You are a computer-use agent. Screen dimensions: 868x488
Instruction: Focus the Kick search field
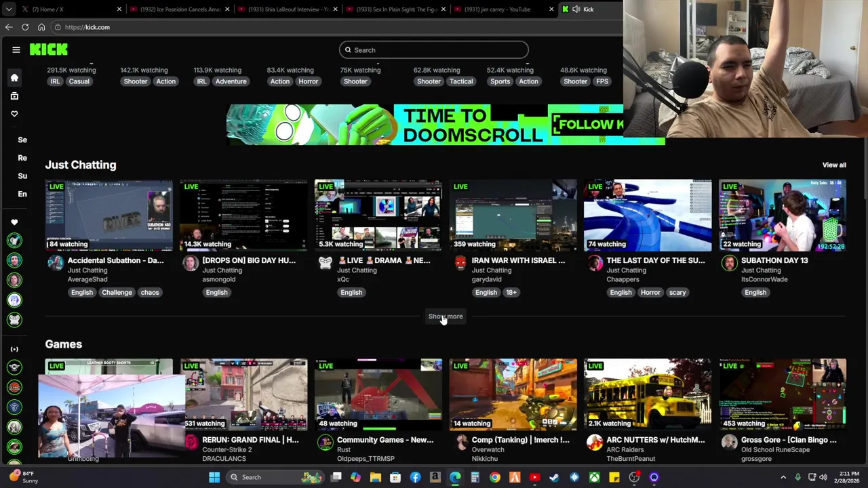(x=434, y=49)
